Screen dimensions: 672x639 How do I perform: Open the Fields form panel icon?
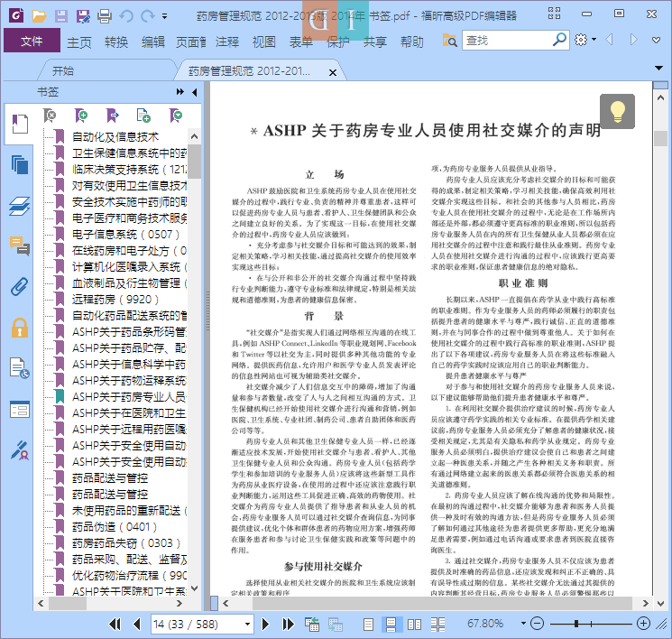click(19, 410)
